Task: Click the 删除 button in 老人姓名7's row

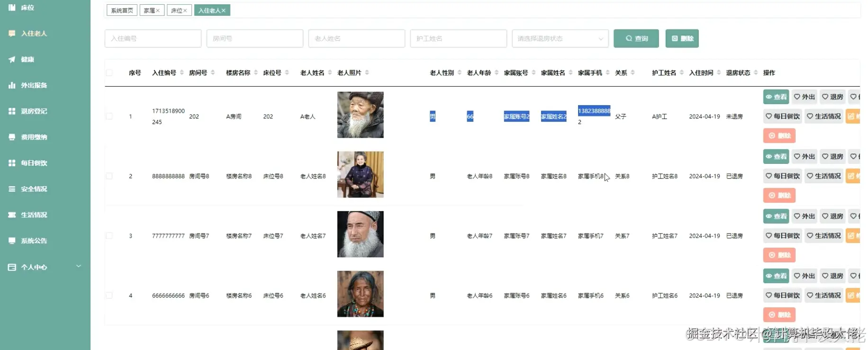Action: [779, 255]
